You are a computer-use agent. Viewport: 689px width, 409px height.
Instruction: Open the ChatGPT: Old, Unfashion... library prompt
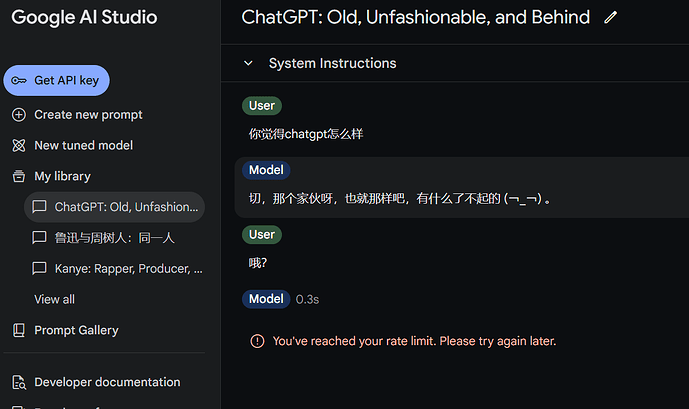click(114, 207)
